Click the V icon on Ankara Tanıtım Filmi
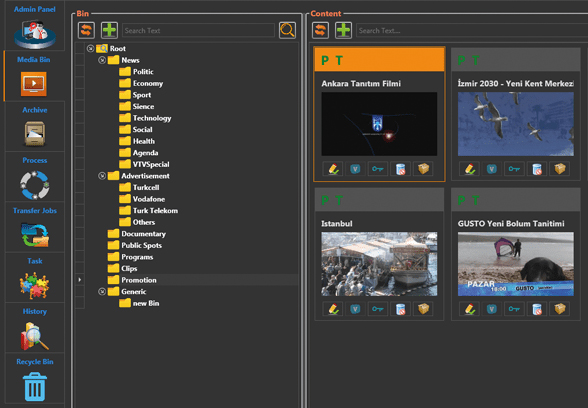588x408 pixels. (x=355, y=169)
